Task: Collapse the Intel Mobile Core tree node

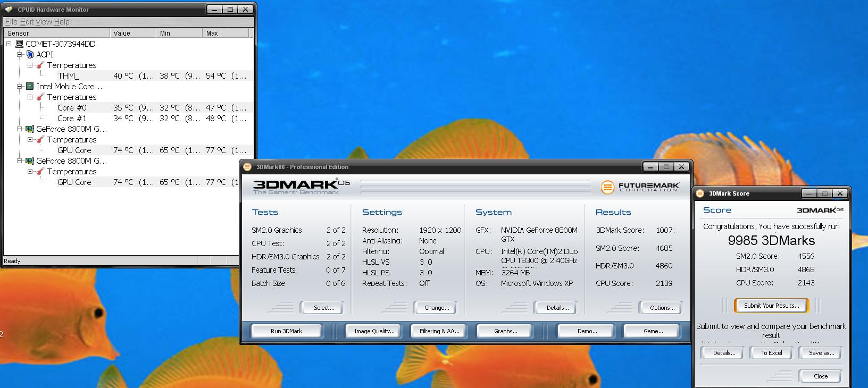Action: coord(20,86)
